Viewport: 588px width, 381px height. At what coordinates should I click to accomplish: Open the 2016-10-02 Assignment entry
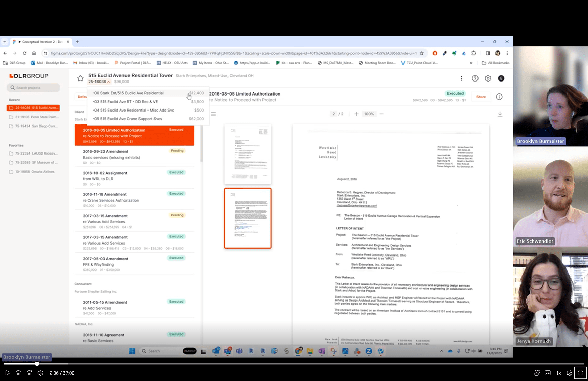click(x=134, y=178)
